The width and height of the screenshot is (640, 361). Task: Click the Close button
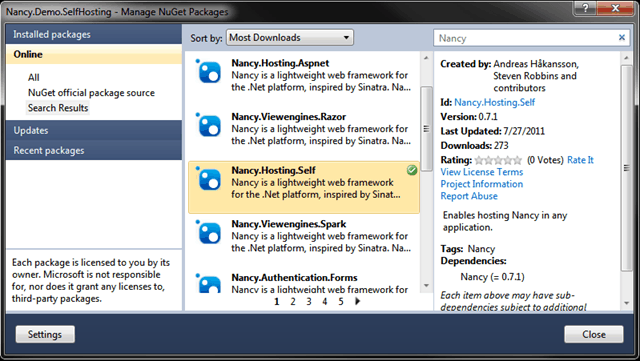coord(594,334)
